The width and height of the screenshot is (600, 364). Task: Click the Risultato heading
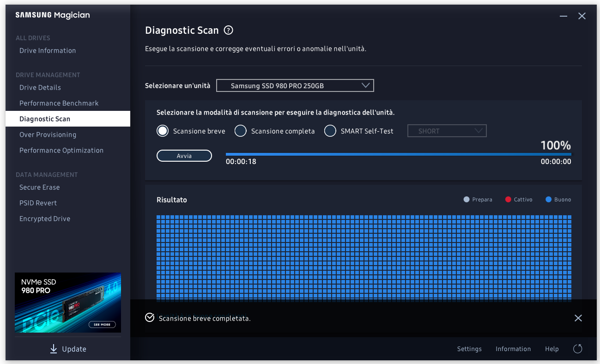pos(172,200)
